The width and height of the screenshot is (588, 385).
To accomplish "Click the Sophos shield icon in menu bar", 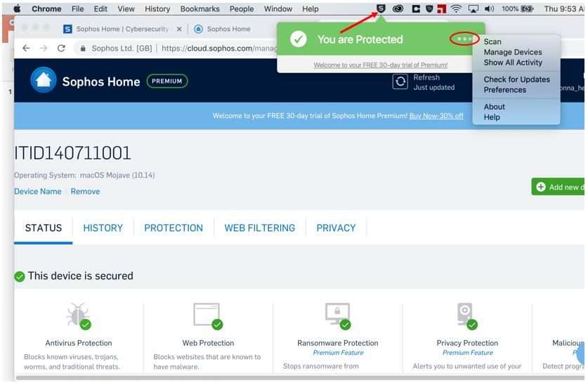I will [381, 8].
